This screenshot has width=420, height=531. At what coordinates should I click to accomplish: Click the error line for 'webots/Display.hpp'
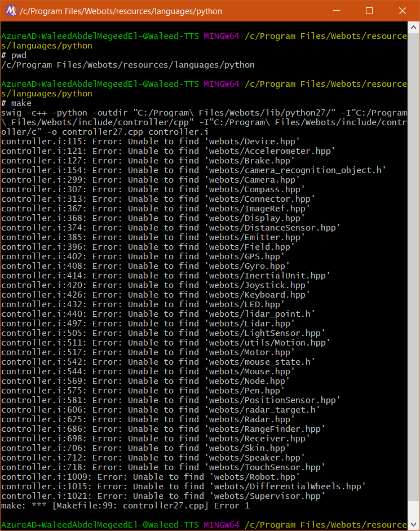tap(153, 218)
